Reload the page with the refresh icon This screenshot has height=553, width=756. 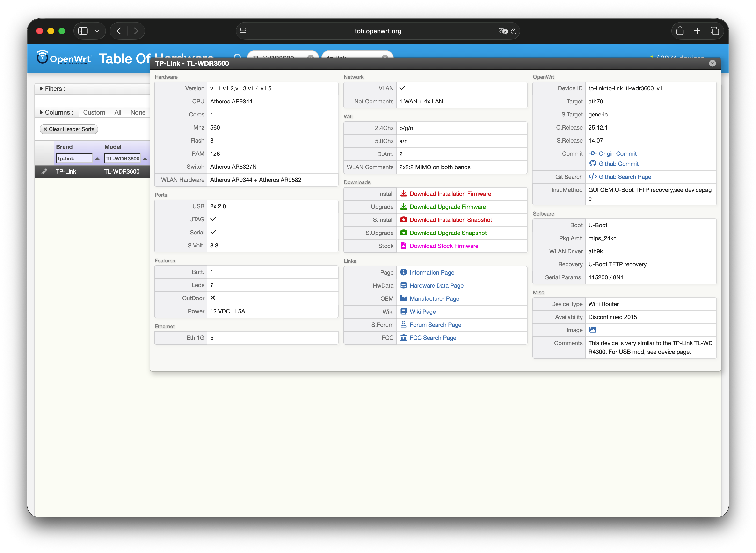pos(514,31)
